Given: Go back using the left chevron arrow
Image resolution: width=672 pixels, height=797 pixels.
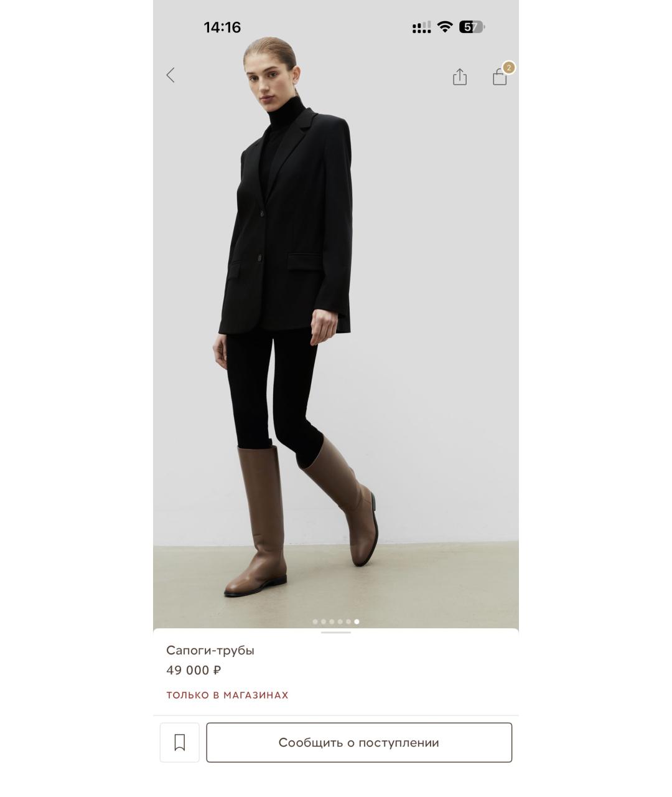Looking at the screenshot, I should pyautogui.click(x=170, y=75).
